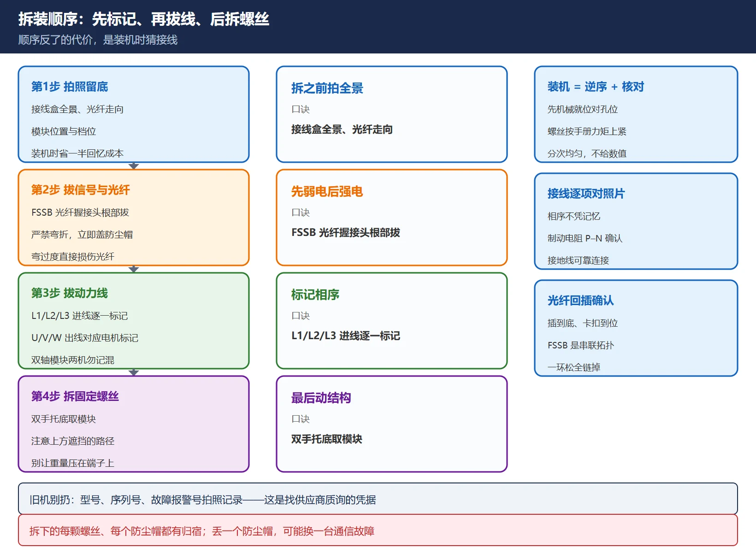Click the line 弯过度直接损伤光纤
Image resolution: width=756 pixels, height=553 pixels.
73,257
